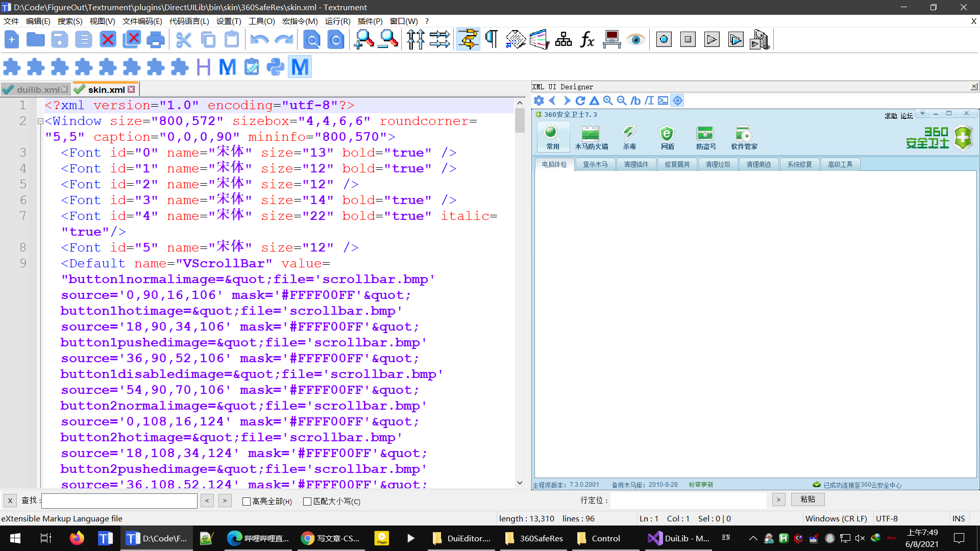Save the current file
The image size is (980, 551).
point(60,39)
